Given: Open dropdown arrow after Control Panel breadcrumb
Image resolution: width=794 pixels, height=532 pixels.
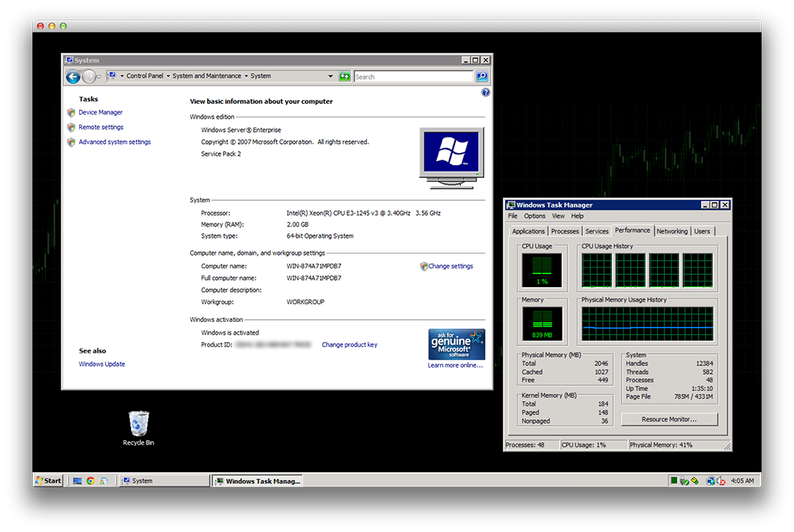Looking at the screenshot, I should [x=168, y=76].
